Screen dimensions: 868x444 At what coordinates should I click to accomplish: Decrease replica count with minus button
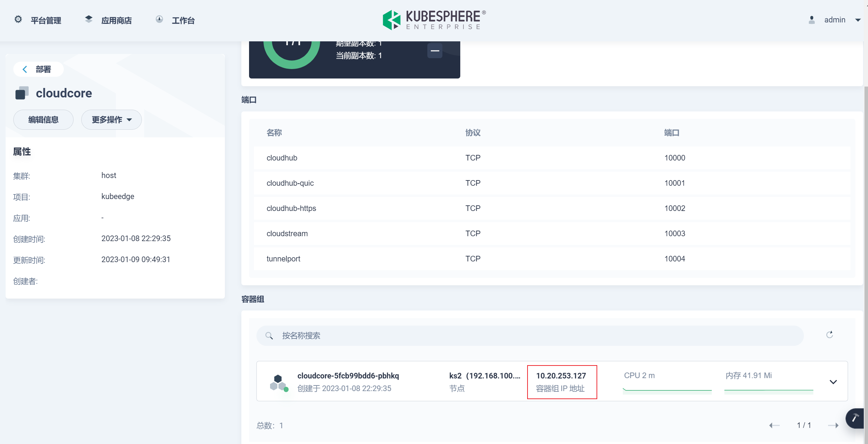[x=435, y=51]
